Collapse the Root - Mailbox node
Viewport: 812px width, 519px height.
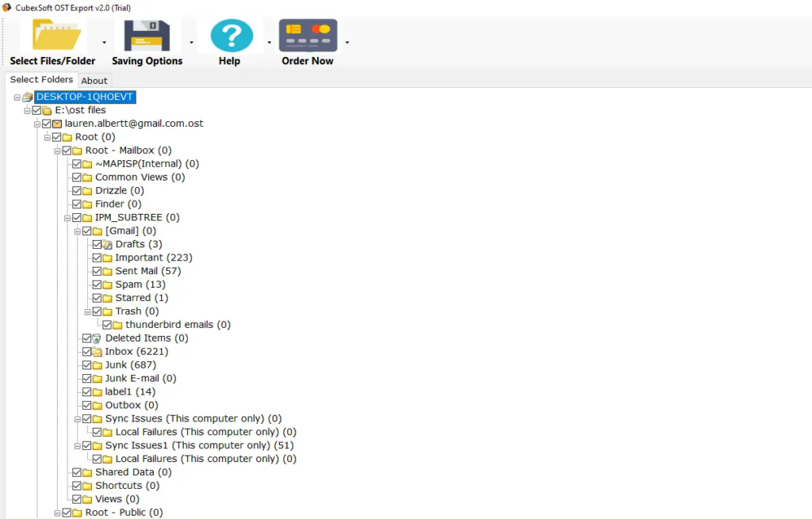57,151
